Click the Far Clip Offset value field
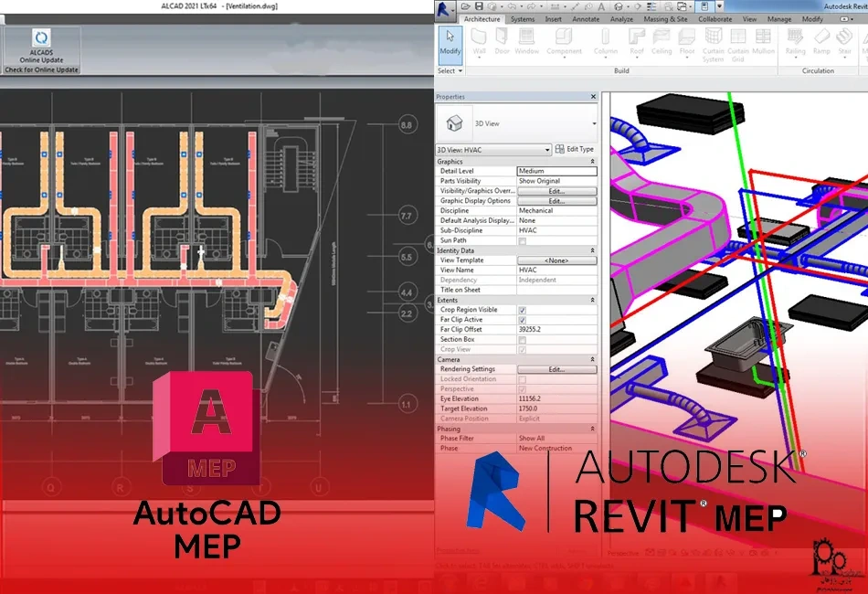868x594 pixels. (556, 330)
